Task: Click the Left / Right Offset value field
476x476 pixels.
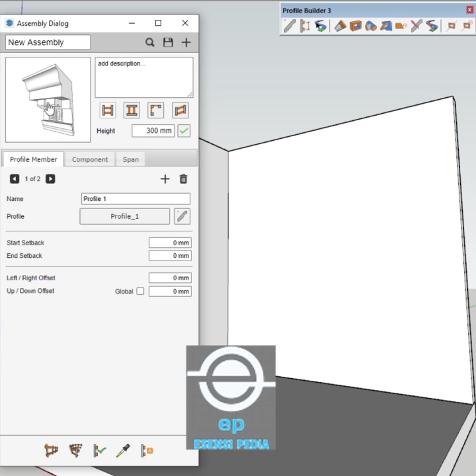Action: click(x=170, y=278)
